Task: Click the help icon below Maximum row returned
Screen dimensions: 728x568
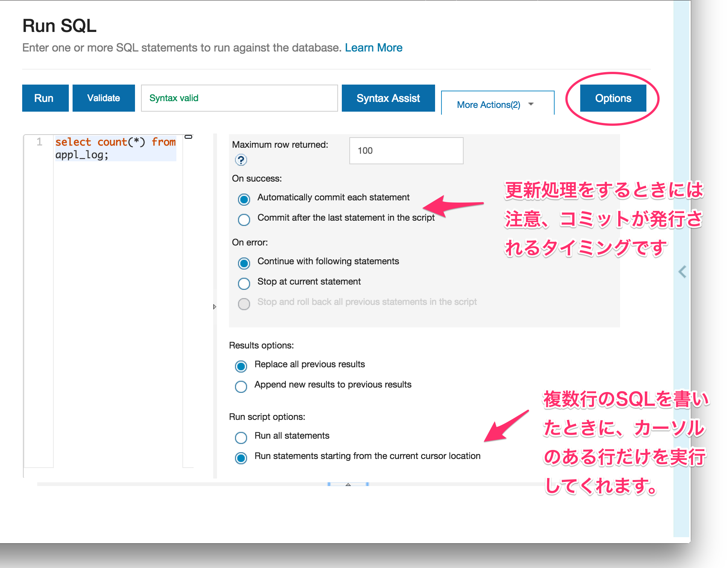Action: [x=241, y=160]
